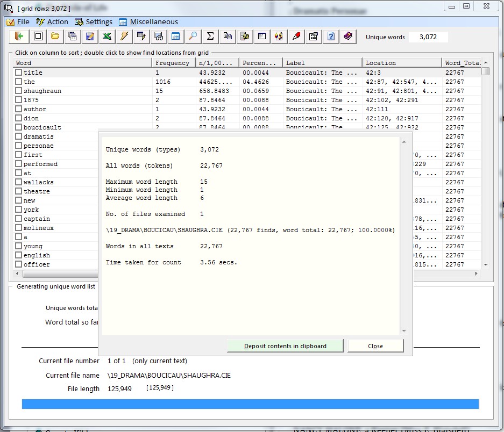Open the Action menu

[52, 22]
